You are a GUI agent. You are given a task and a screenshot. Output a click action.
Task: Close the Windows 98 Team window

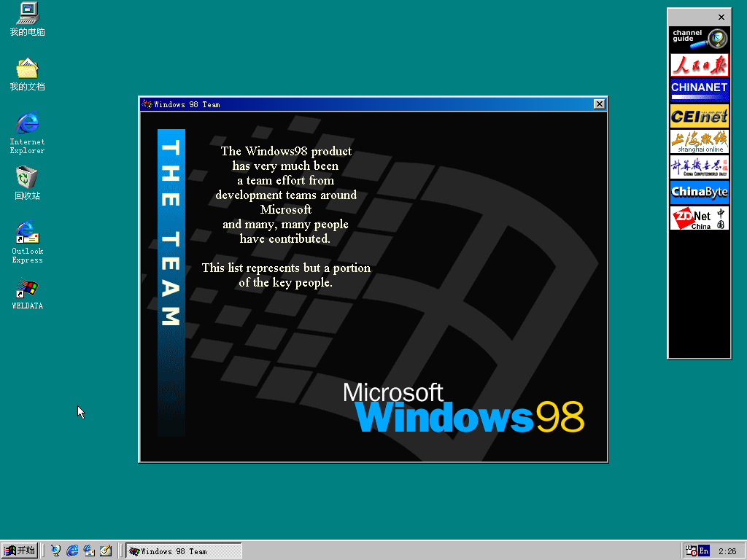point(599,104)
